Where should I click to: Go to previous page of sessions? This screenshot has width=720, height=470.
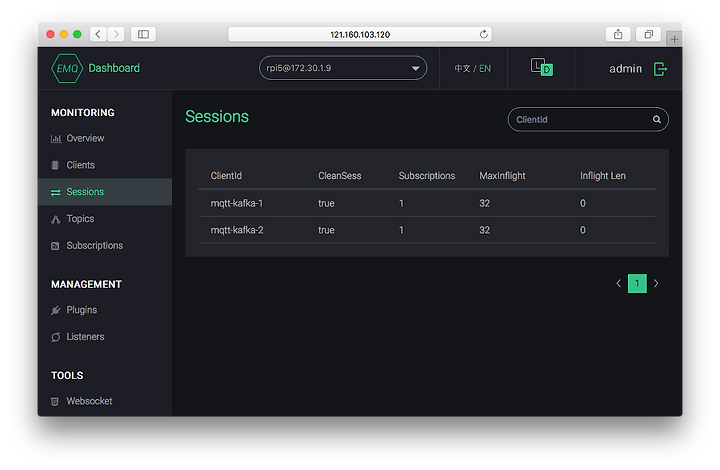619,283
